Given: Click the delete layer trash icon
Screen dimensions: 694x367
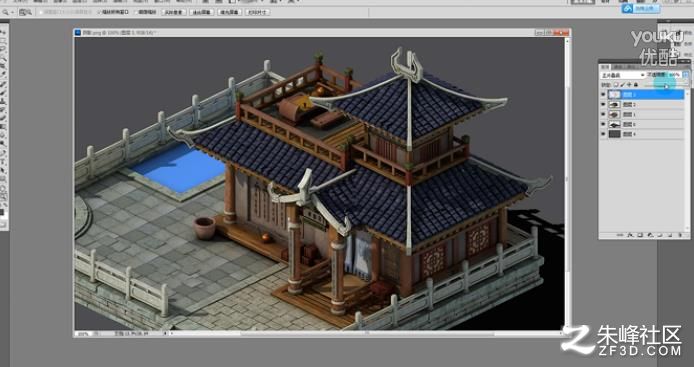Looking at the screenshot, I should pos(680,235).
